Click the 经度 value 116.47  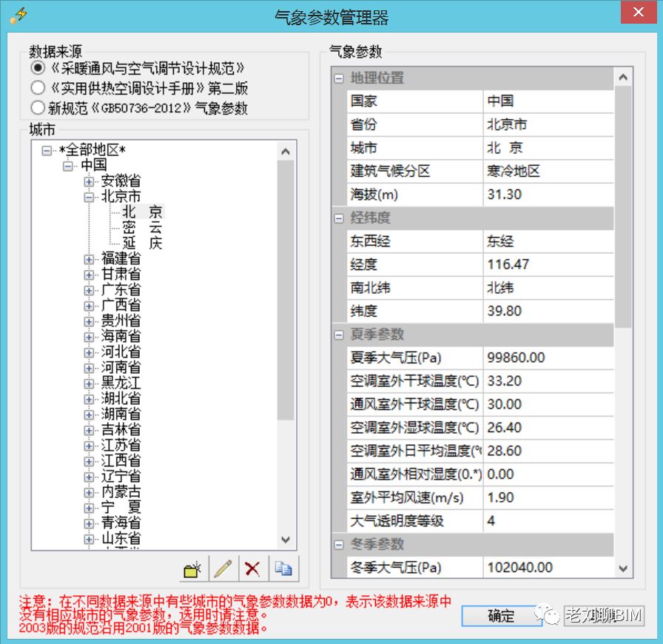tap(548, 265)
